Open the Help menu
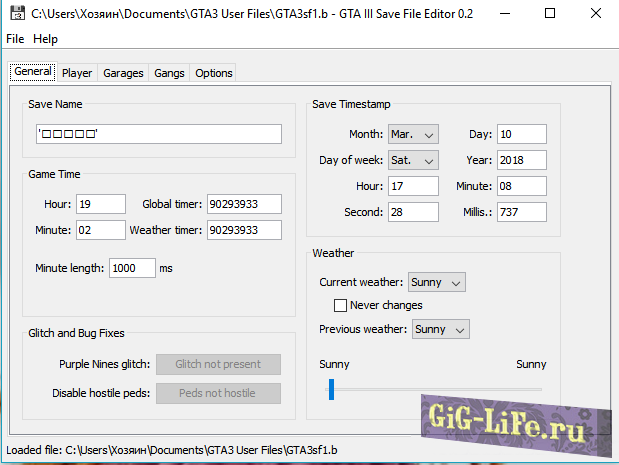 tap(45, 39)
